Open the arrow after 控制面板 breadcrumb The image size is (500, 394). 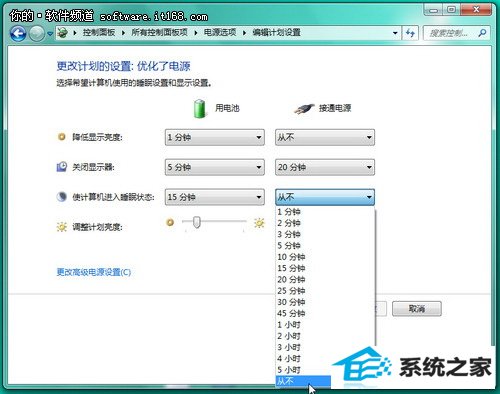pyautogui.click(x=123, y=33)
